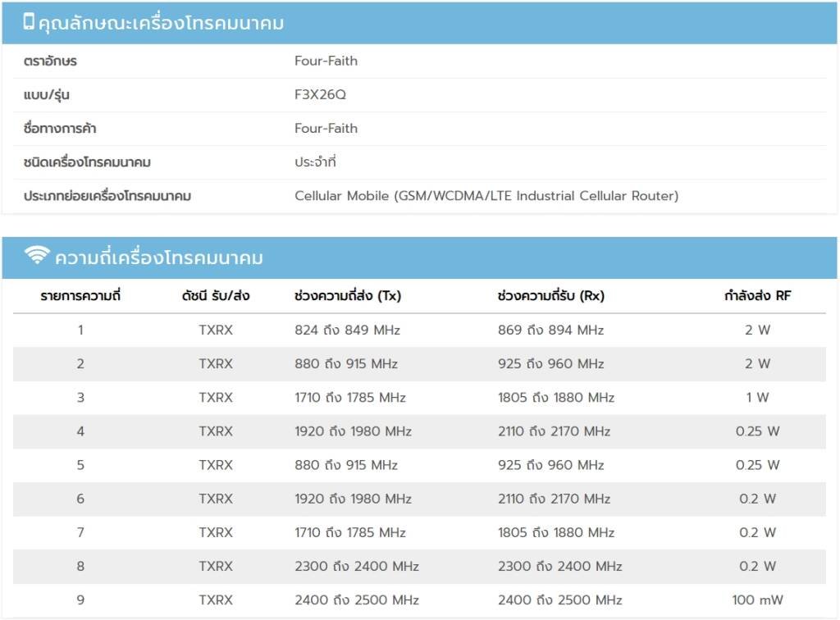Select the header text ความถี่เครื่องโทรคมนาคม
This screenshot has height=620, width=840.
(x=158, y=258)
